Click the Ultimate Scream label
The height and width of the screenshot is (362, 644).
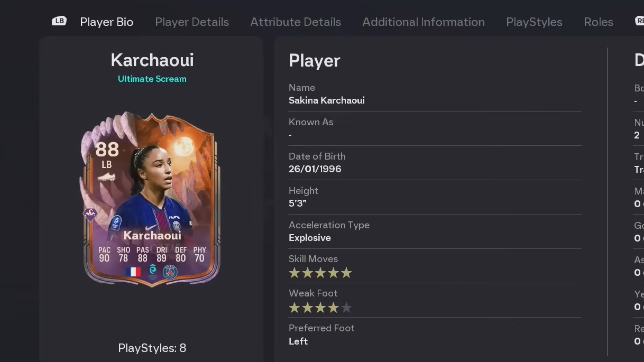(x=152, y=79)
